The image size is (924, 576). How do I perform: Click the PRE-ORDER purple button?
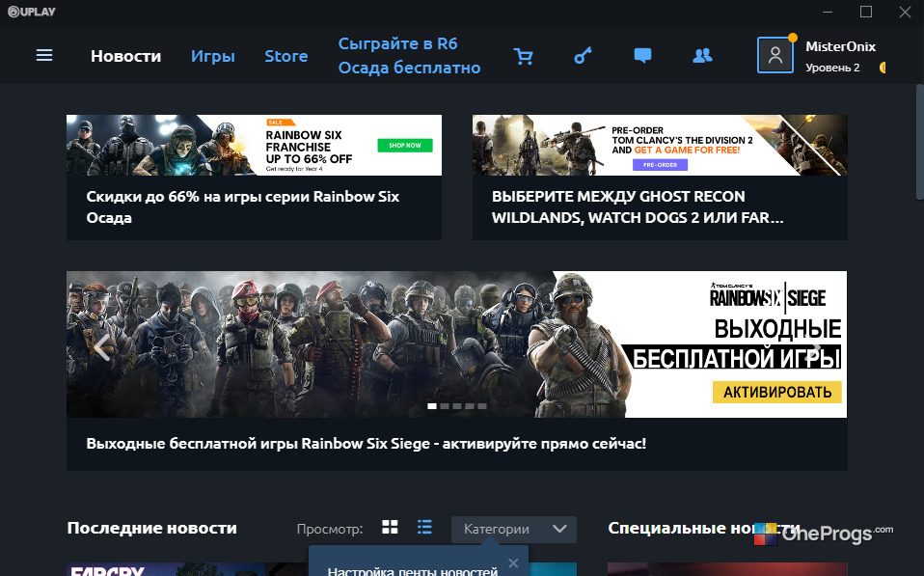tap(660, 164)
